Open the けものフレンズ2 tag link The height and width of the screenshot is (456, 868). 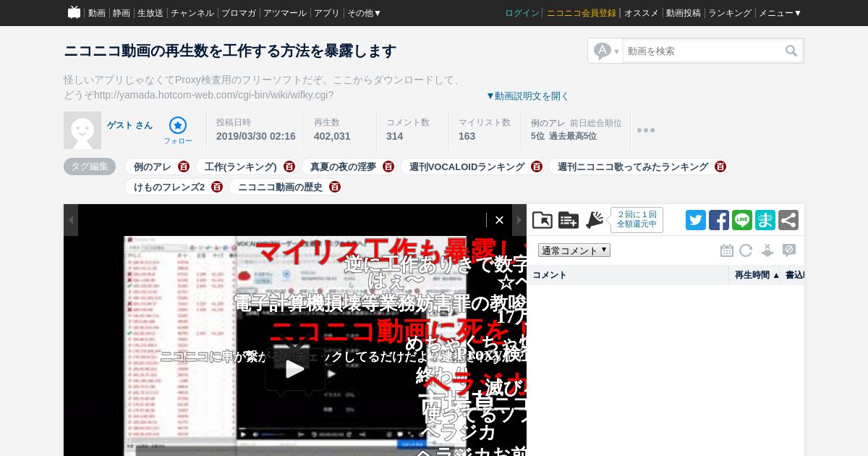169,187
